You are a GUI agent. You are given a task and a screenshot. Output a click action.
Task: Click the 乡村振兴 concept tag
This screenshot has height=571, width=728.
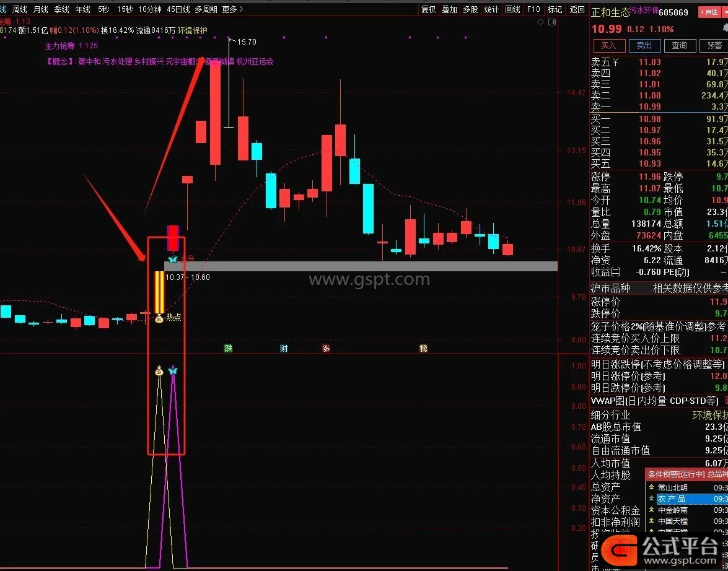click(149, 61)
